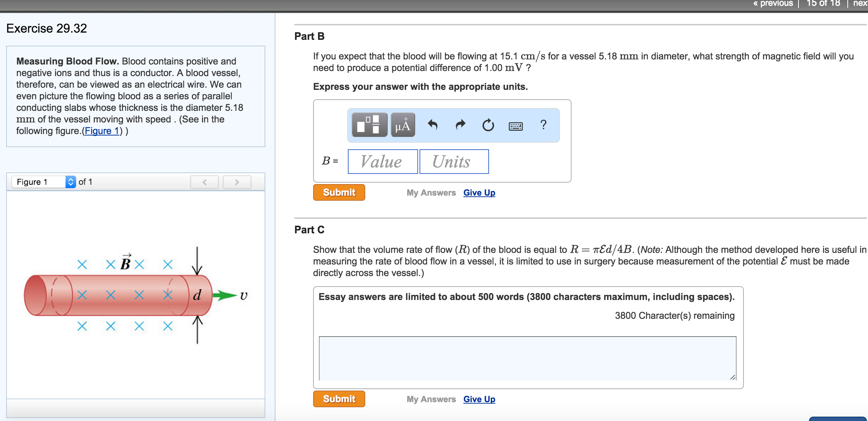Viewport: 868px width, 421px height.
Task: Click the Units input field
Action: coord(454,162)
